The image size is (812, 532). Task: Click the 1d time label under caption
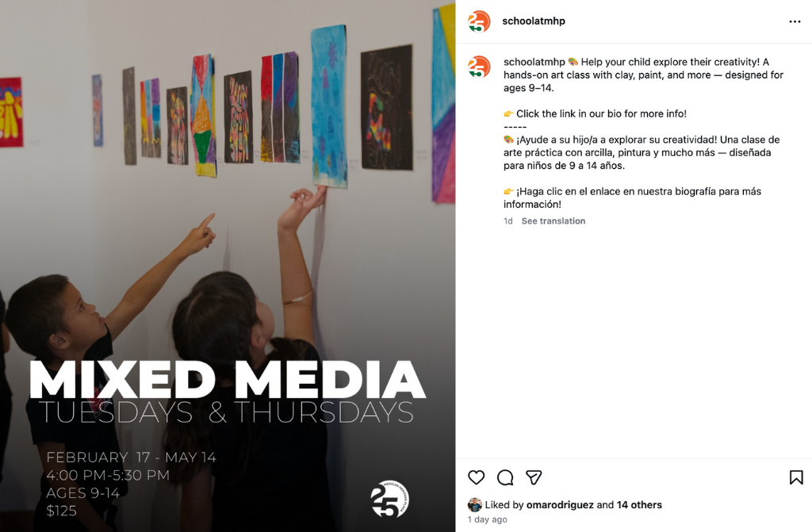click(508, 220)
